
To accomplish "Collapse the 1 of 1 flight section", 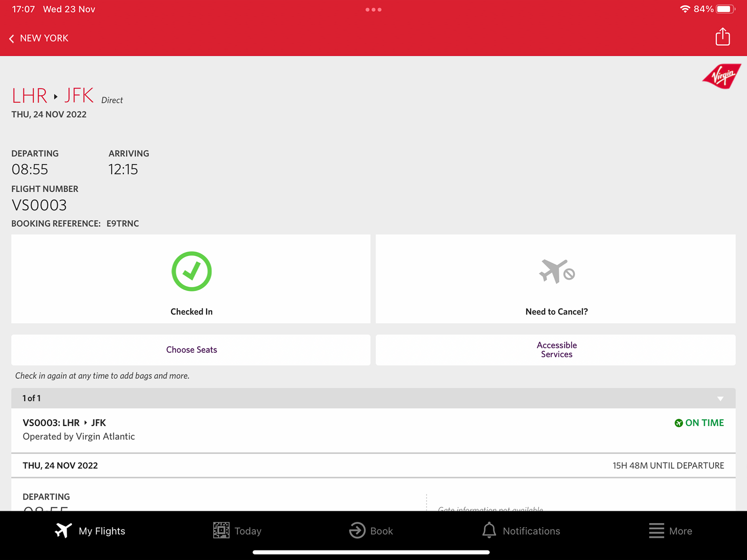I will [x=373, y=398].
